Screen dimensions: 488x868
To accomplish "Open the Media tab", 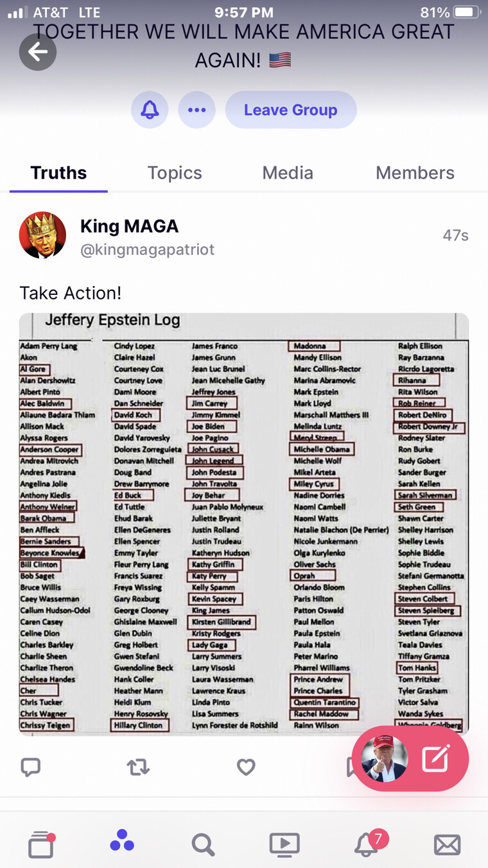I will point(288,173).
